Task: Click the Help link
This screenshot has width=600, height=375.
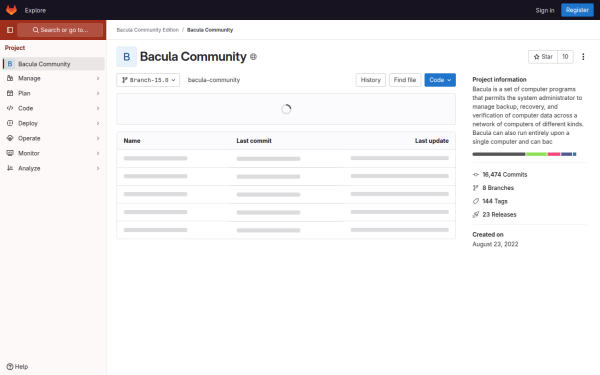Action: click(17, 367)
